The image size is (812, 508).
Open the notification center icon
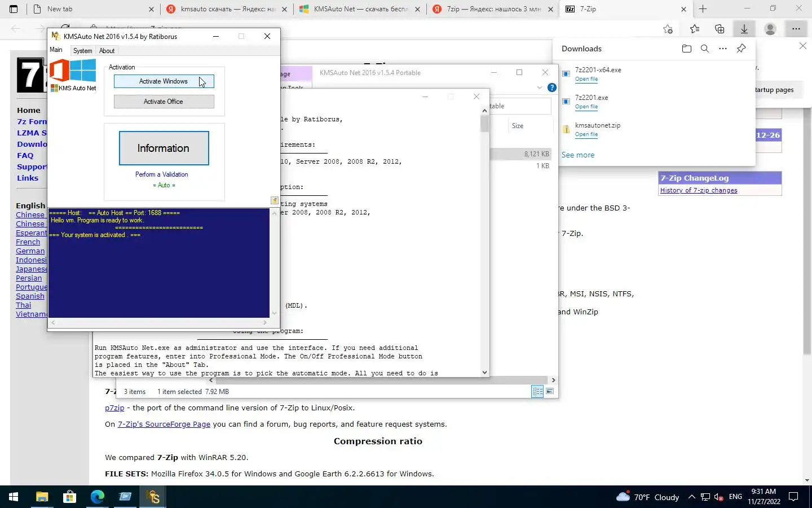[793, 497]
